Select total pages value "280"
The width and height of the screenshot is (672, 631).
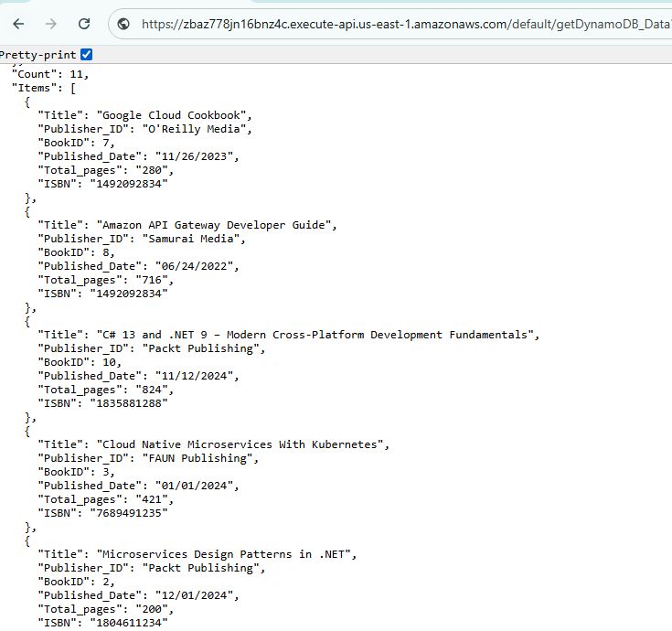(152, 170)
